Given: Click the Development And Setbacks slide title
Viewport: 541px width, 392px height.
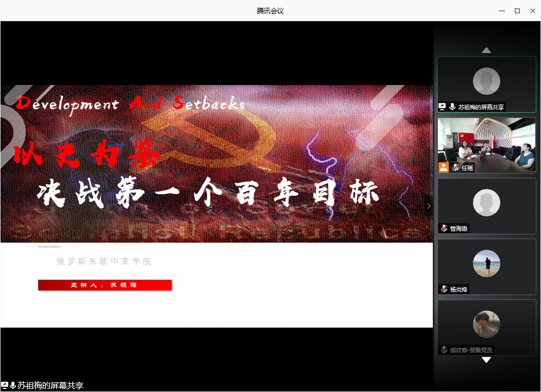Looking at the screenshot, I should (130, 104).
